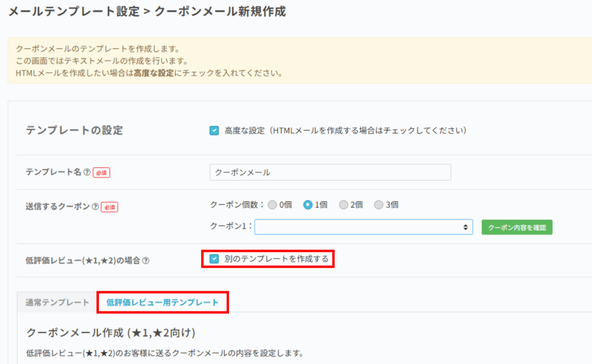Set coupon count to 2個
592x364 pixels.
coord(343,205)
